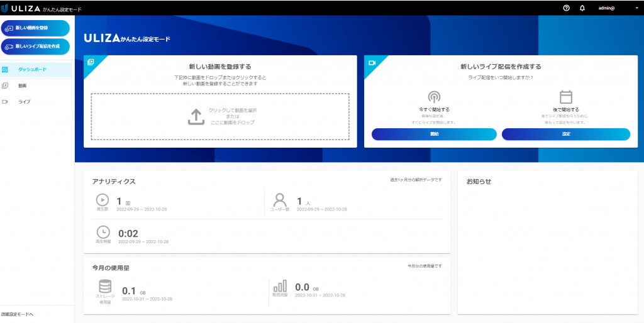Click the 新しい動画を登録する card title
644x323 pixels.
click(x=220, y=67)
